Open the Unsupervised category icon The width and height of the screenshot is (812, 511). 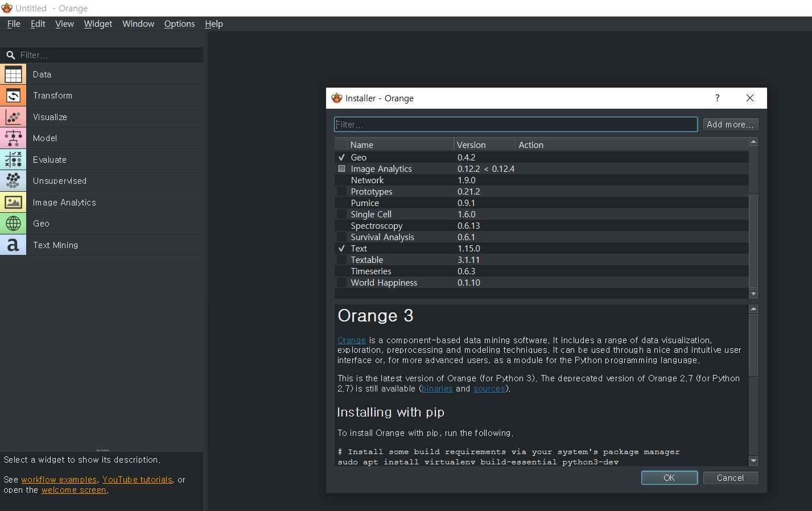[13, 181]
